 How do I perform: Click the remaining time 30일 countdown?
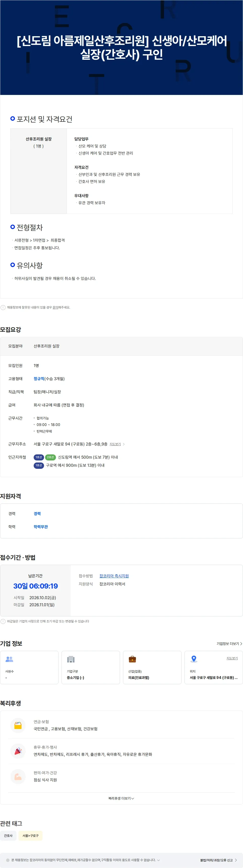[35, 586]
